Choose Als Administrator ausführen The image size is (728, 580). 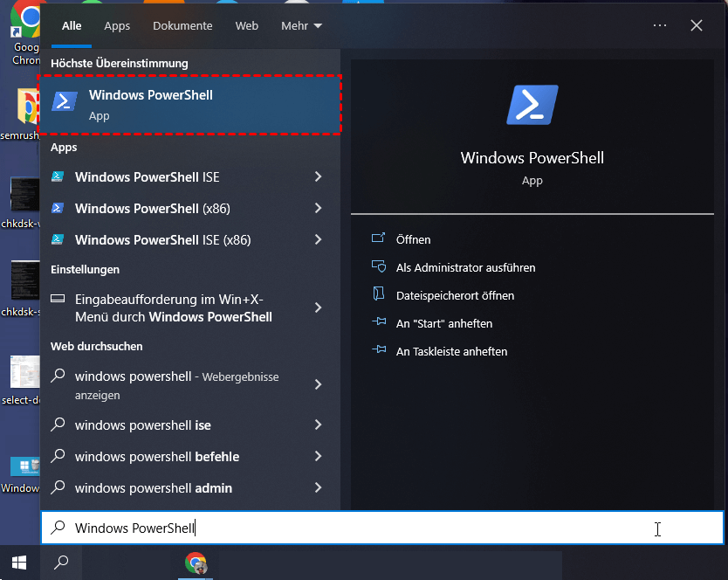[465, 267]
